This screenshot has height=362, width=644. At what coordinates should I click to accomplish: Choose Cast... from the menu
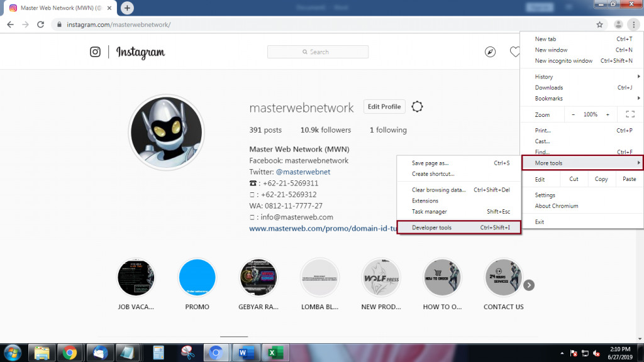[582, 141]
